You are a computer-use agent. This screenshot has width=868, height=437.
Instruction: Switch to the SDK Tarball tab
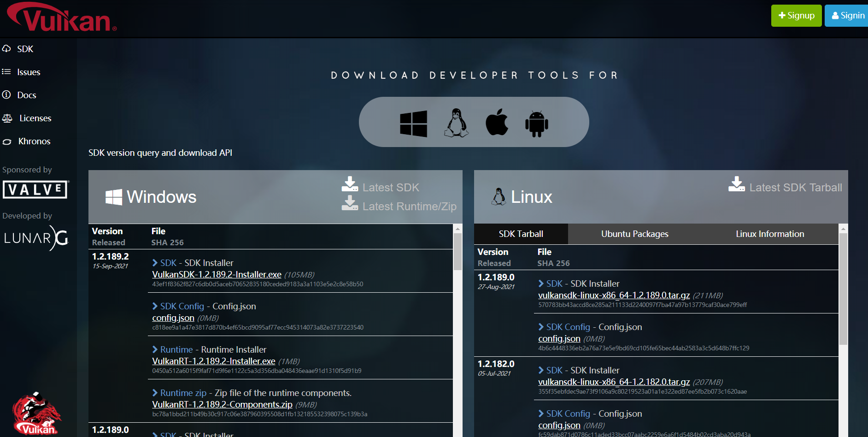coord(521,234)
